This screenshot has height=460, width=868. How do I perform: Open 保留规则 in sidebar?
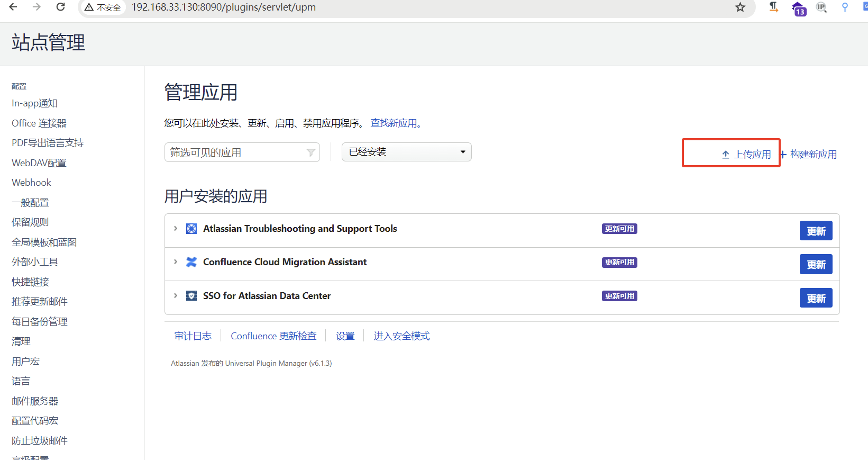tap(30, 222)
